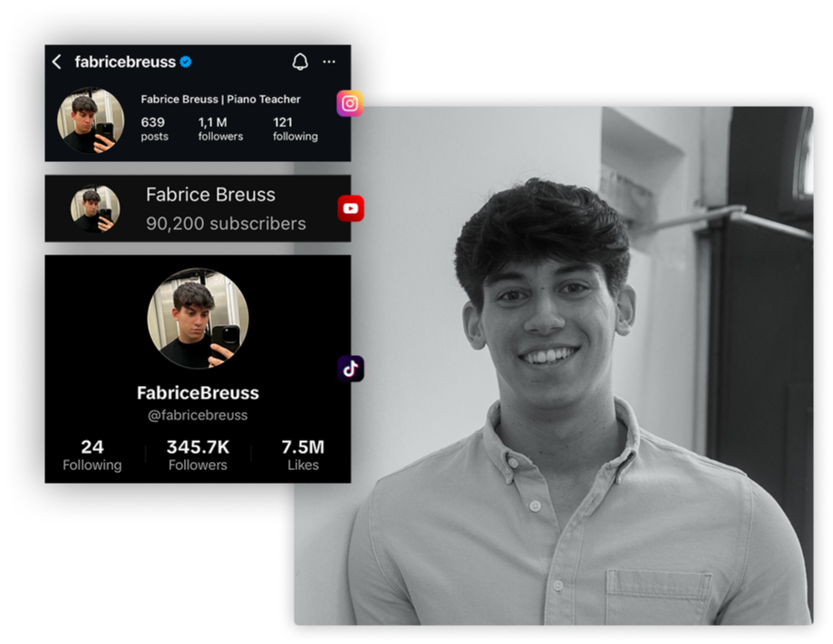Open the three-dot more options menu
This screenshot has width=833, height=644.
coord(329,62)
